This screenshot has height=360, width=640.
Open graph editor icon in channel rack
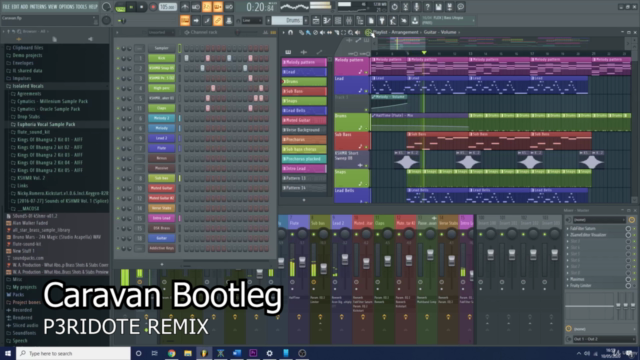265,32
